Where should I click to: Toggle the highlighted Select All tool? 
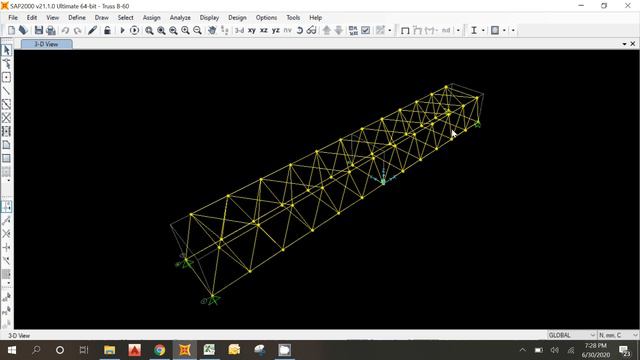(x=7, y=207)
